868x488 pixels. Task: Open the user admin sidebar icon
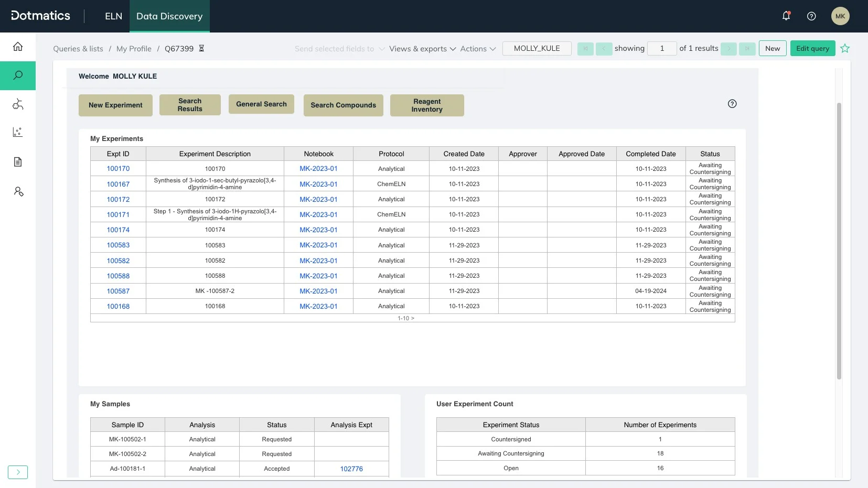(x=18, y=192)
